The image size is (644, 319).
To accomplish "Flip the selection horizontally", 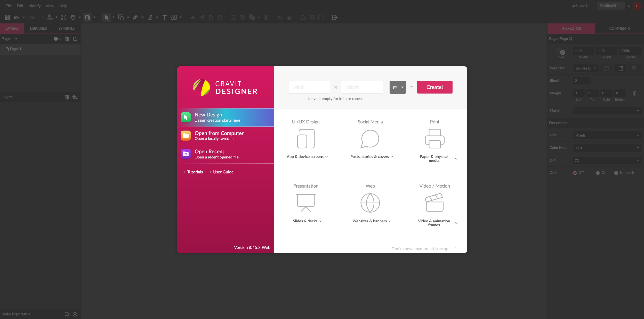I will point(193,17).
